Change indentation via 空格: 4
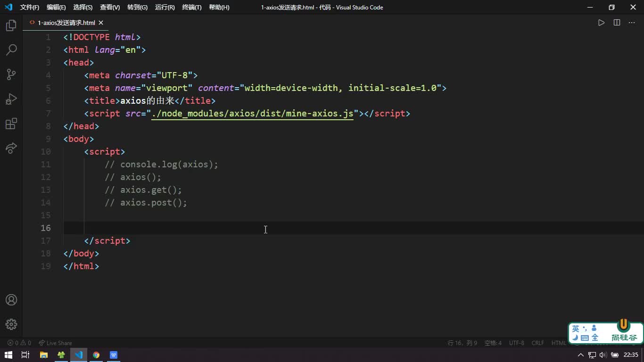 point(493,343)
